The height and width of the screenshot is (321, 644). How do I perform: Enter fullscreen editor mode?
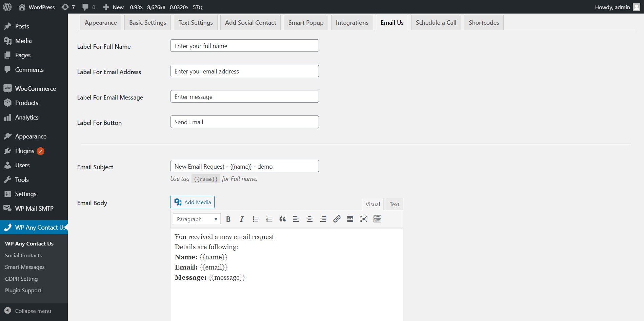364,219
